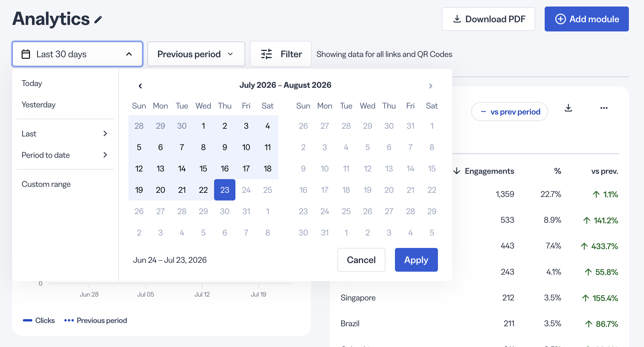644x347 pixels.
Task: Choose July 19 in the left calendar
Action: point(139,190)
